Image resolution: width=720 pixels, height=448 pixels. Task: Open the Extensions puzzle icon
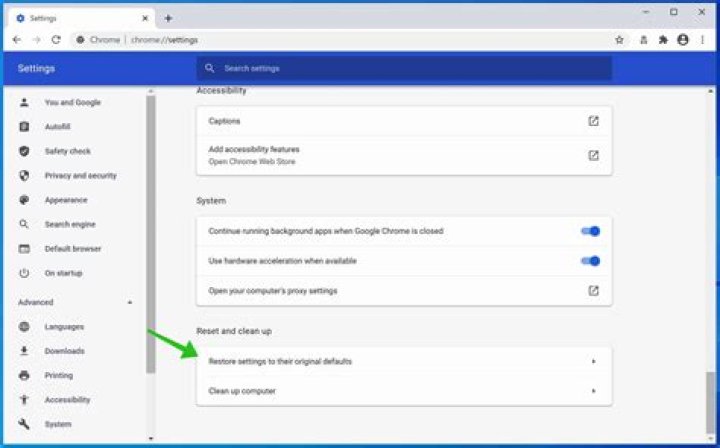coord(663,40)
